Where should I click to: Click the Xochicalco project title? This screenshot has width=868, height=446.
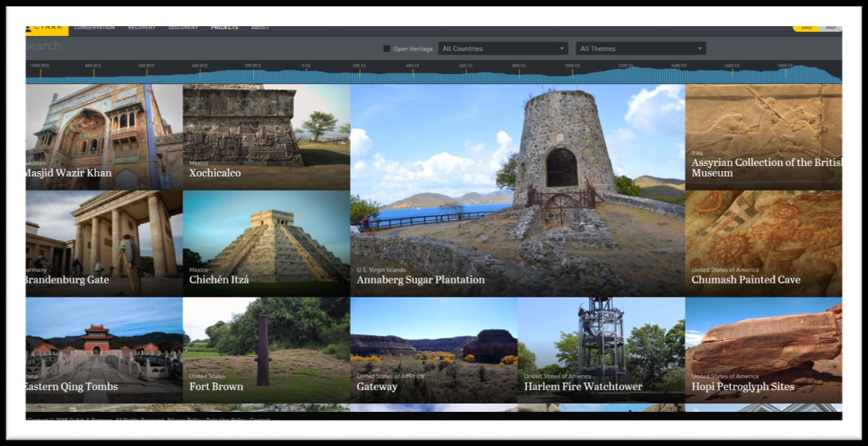pyautogui.click(x=215, y=173)
